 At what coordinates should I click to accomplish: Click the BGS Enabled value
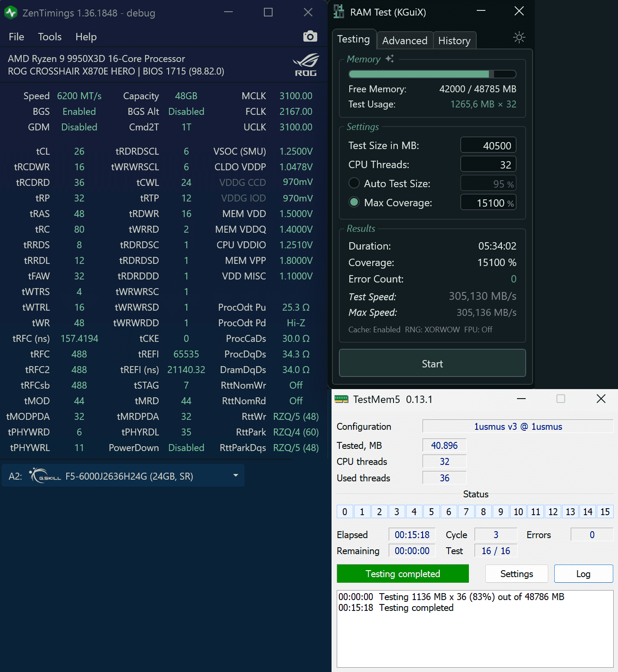79,111
